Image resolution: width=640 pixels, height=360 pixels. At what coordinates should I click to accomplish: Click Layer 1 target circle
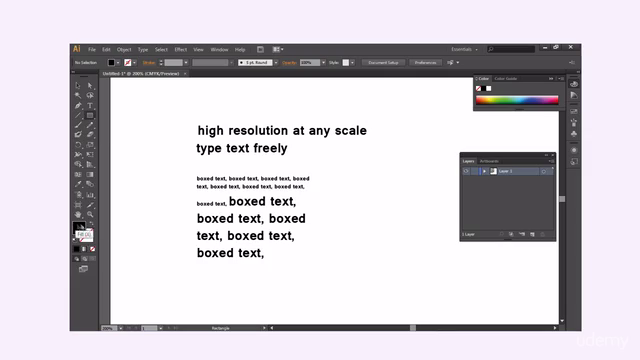point(544,171)
